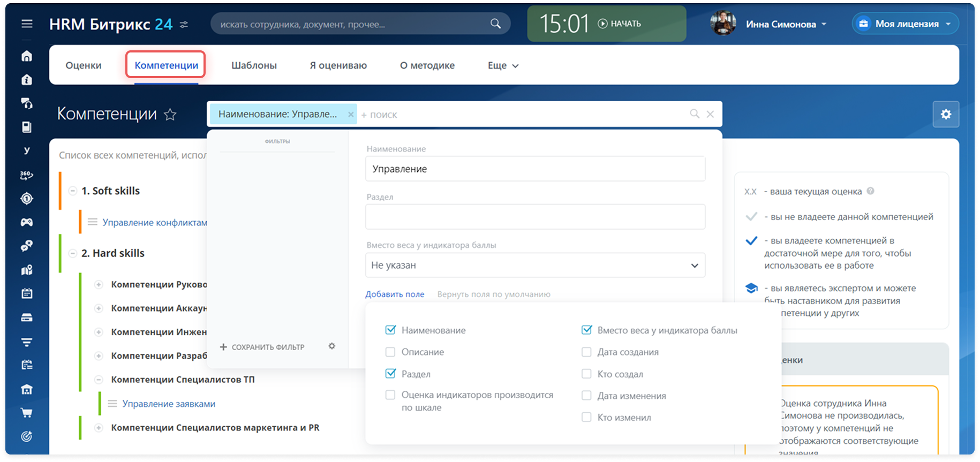The image size is (980, 462).
Task: Click the hamburger menu icon
Action: (27, 24)
